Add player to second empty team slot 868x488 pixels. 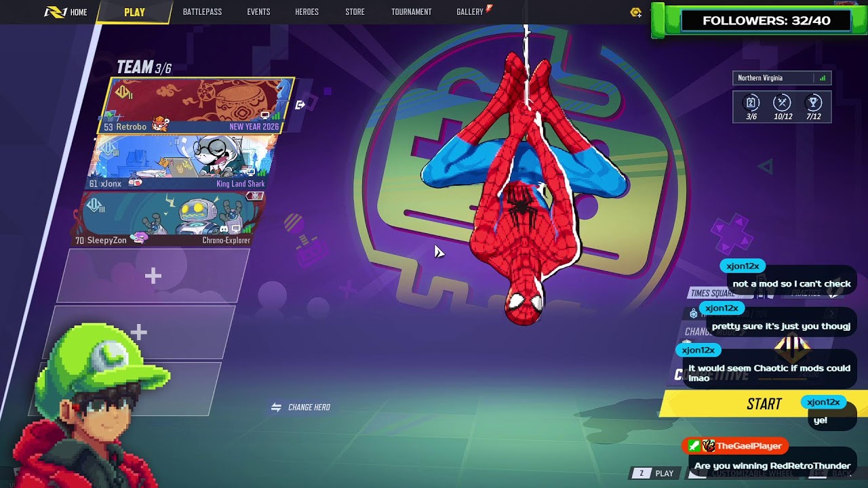[139, 332]
